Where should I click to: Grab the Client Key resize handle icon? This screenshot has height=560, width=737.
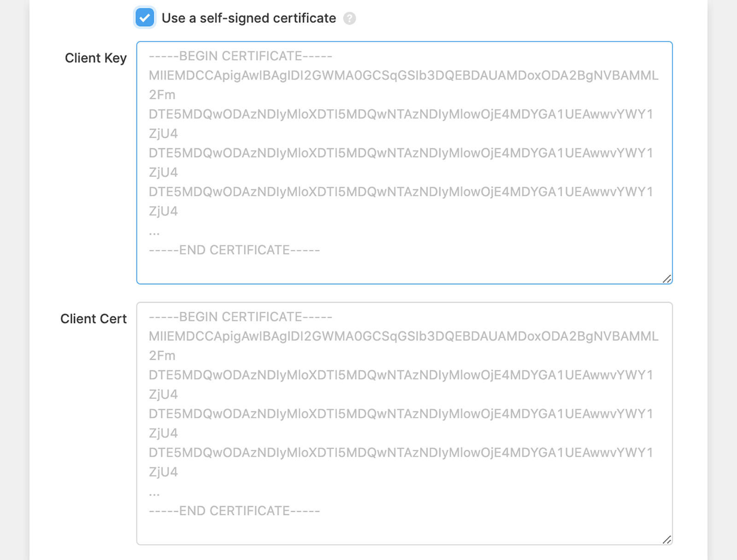click(x=667, y=279)
